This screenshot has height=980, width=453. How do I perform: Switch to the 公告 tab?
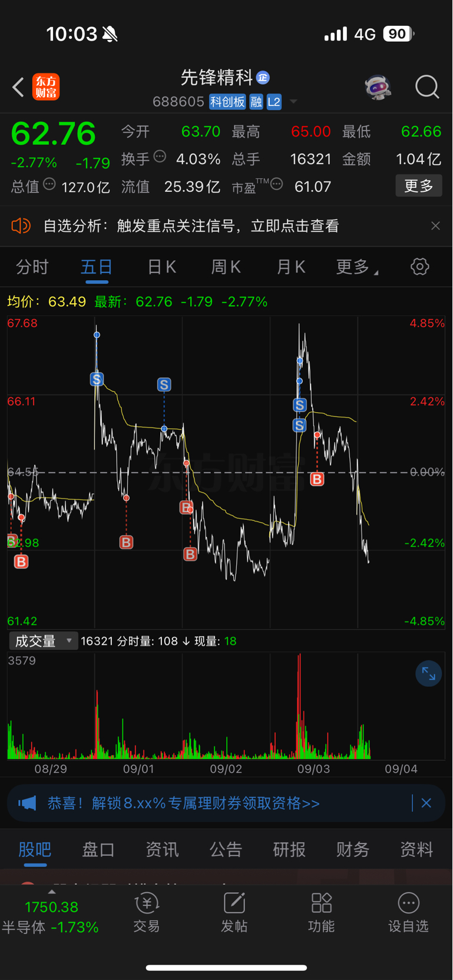coord(226,849)
